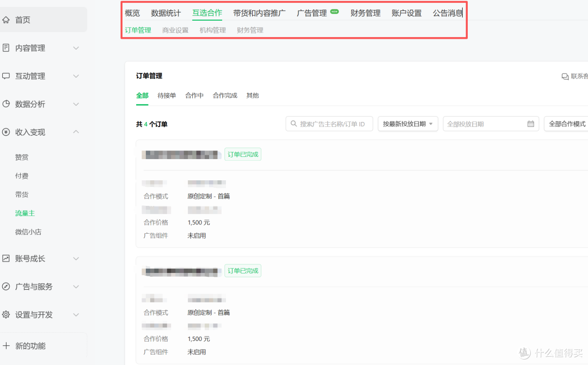
Task: Click the NEW badge next to 广告管理
Action: 334,11
